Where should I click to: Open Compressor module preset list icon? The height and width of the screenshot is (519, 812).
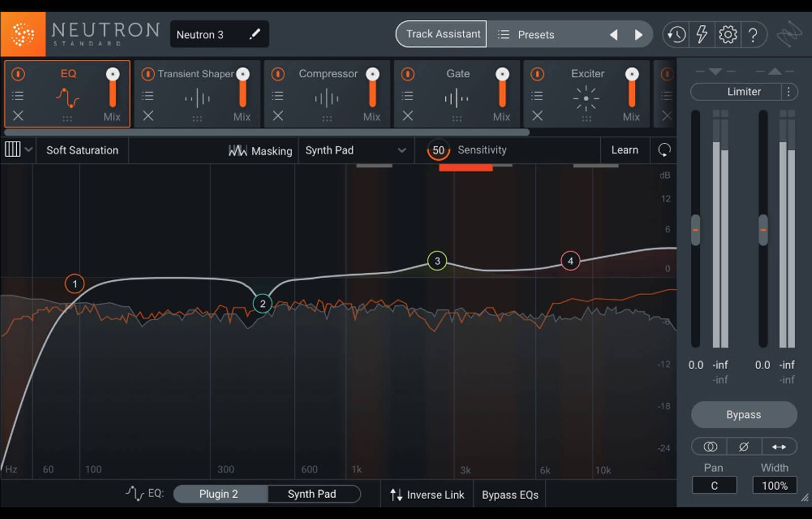278,95
